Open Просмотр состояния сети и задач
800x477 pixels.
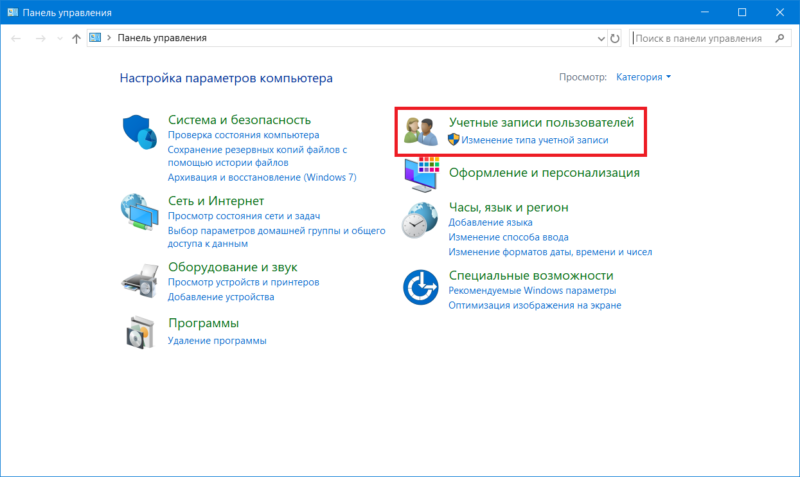pyautogui.click(x=244, y=216)
